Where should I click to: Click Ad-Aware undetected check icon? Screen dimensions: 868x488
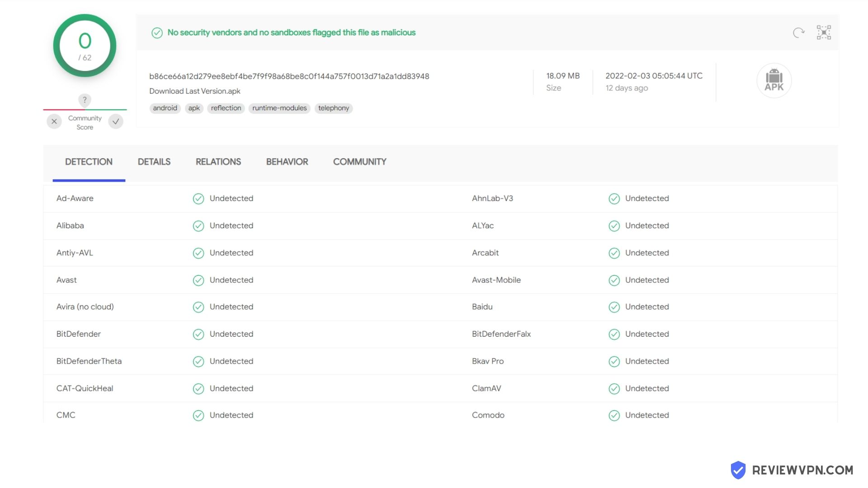click(198, 199)
